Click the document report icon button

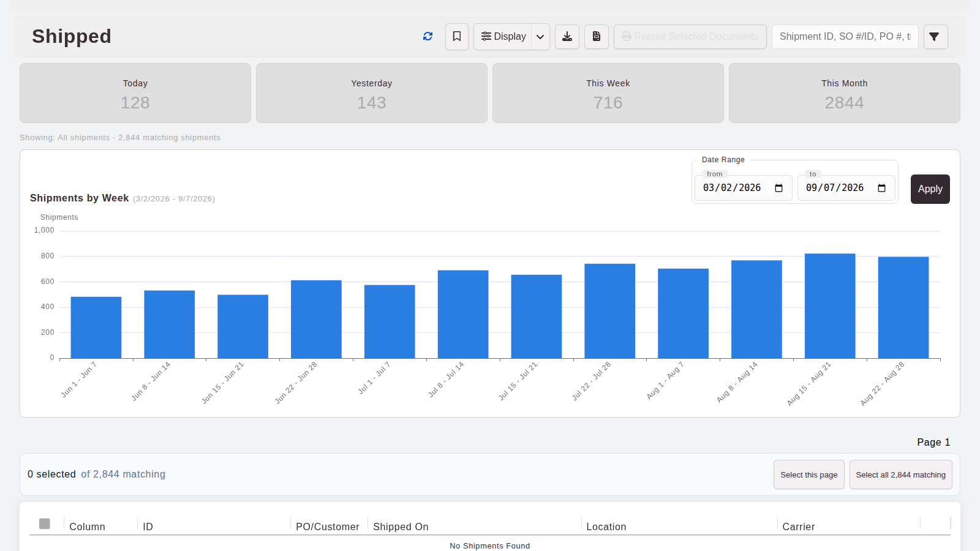coord(597,37)
